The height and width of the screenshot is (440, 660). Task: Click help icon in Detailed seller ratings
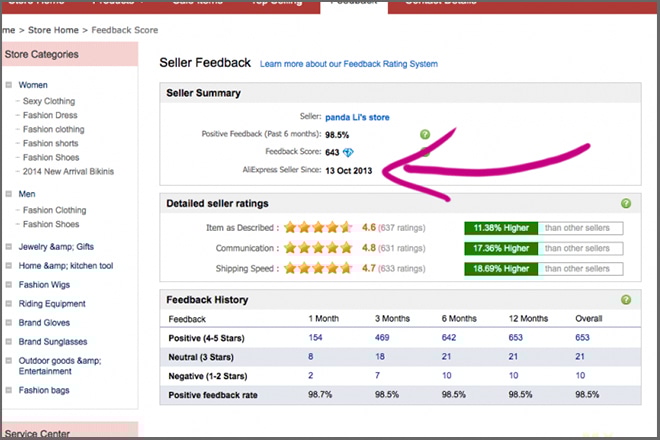click(x=626, y=203)
